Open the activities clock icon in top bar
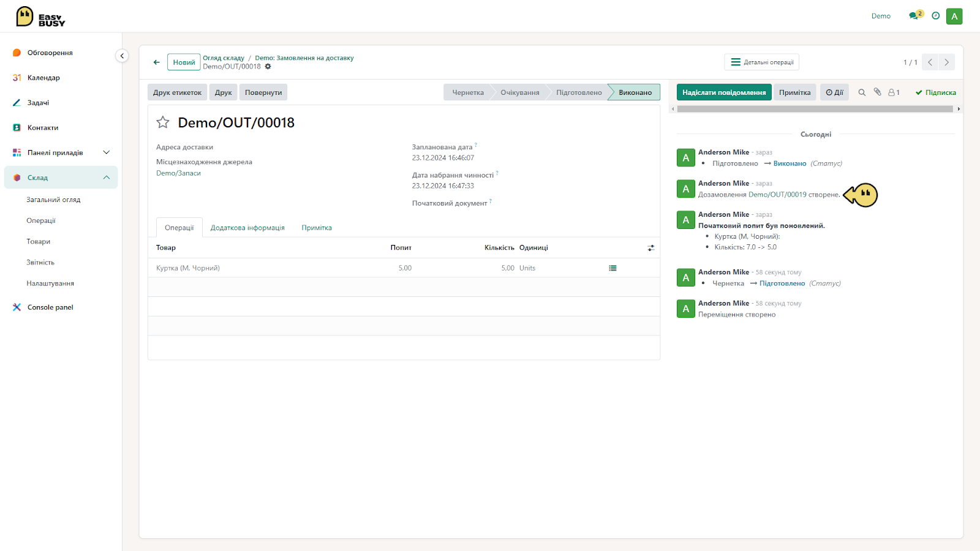Screen dimensions: 980x551 936,16
